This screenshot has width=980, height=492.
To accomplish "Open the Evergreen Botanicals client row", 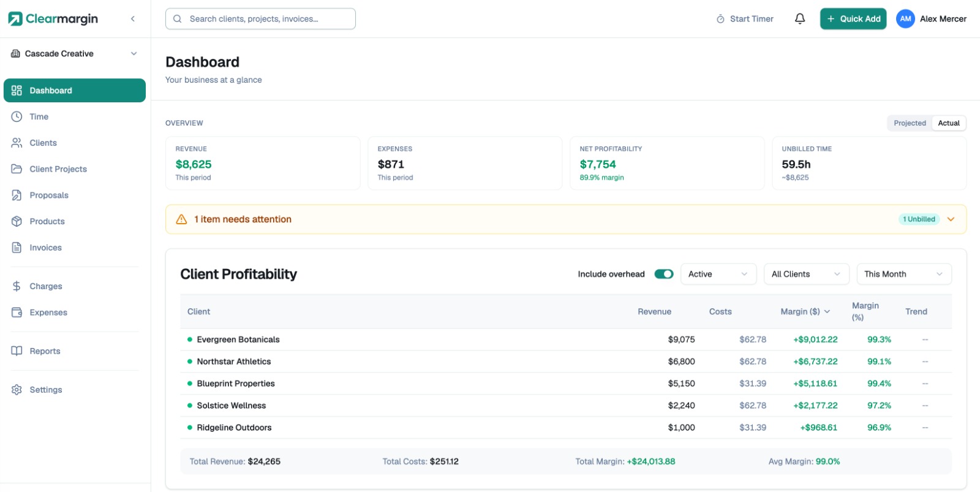I will (238, 339).
